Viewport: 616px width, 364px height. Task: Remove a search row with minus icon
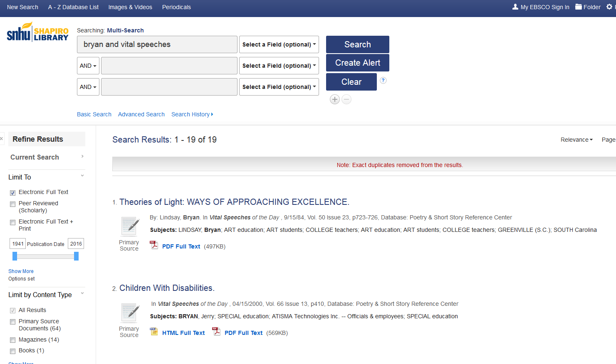(346, 99)
